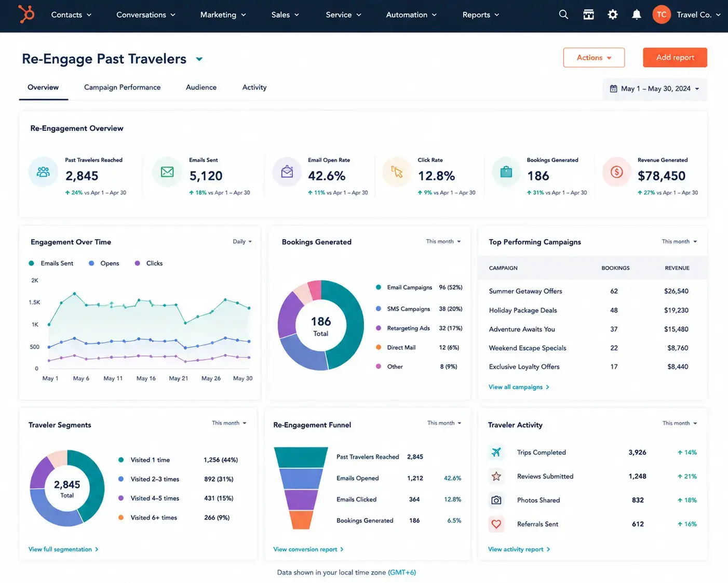Open the marketplace store icon
728x583 pixels.
click(x=588, y=15)
